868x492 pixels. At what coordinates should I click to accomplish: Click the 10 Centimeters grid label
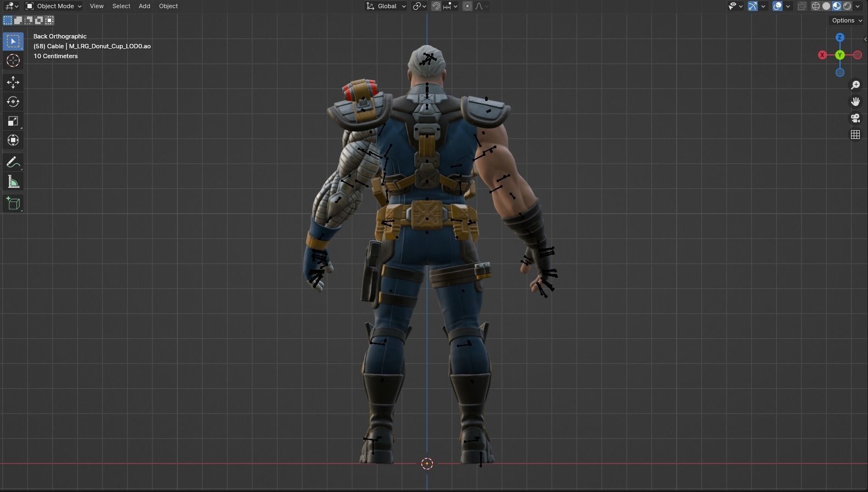coord(55,56)
